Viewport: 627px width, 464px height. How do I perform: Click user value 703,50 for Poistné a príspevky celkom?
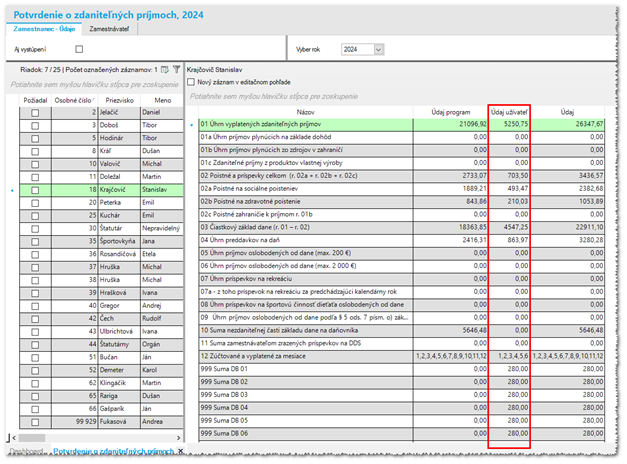point(509,176)
